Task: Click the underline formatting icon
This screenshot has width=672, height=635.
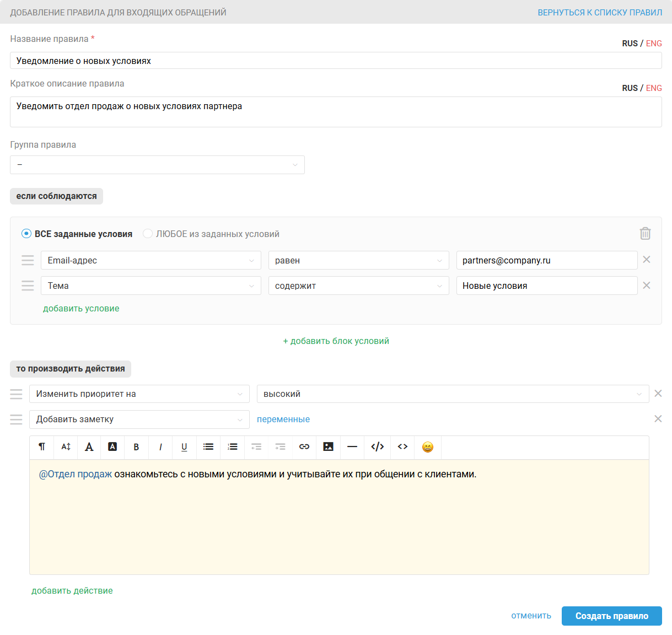Action: [x=184, y=447]
